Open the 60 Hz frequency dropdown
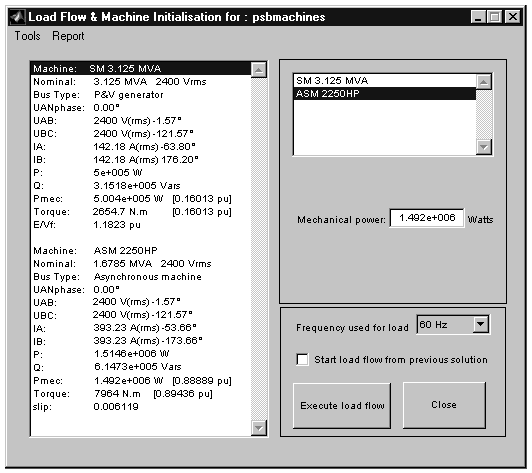 (481, 324)
